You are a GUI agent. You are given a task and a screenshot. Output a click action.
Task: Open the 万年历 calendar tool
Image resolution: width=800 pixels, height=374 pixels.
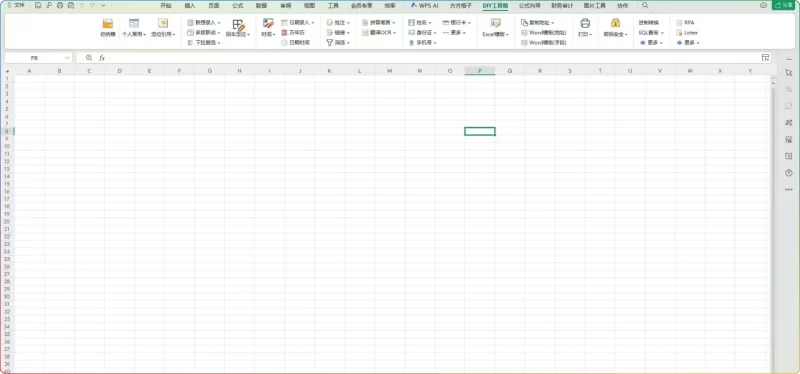[x=293, y=32]
